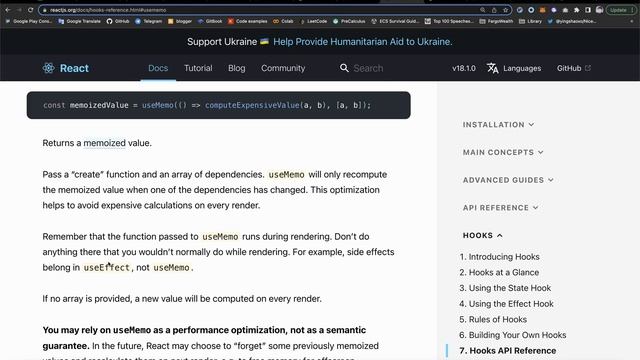Open the Twitter @yingshaoxo bookmark
Viewport: 640px width, 360px height.
(571, 21)
